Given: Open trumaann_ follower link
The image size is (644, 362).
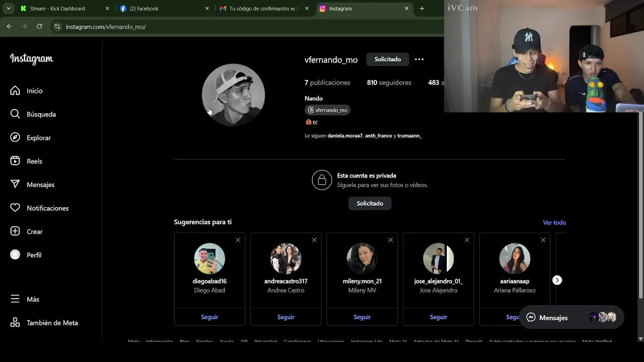Looking at the screenshot, I should tap(410, 136).
